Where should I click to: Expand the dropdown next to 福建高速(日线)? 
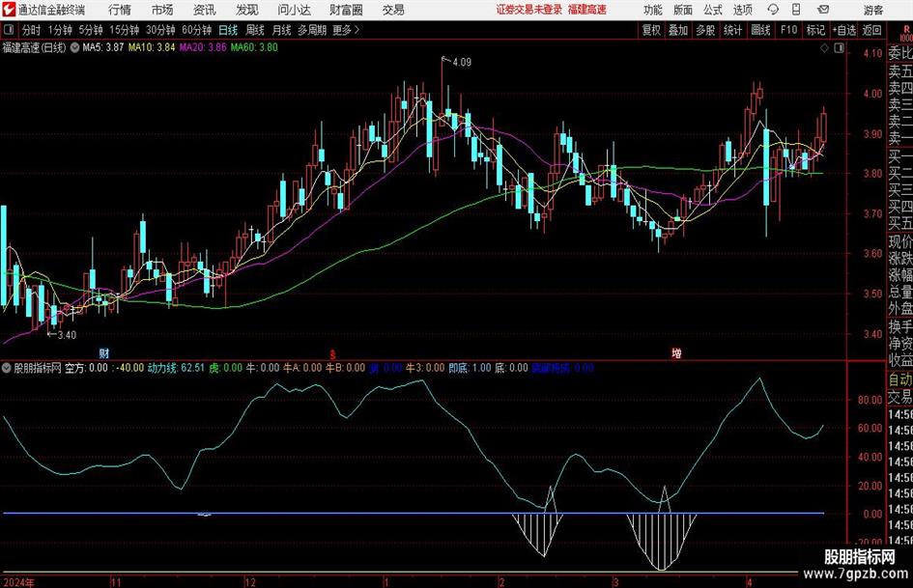(x=74, y=47)
